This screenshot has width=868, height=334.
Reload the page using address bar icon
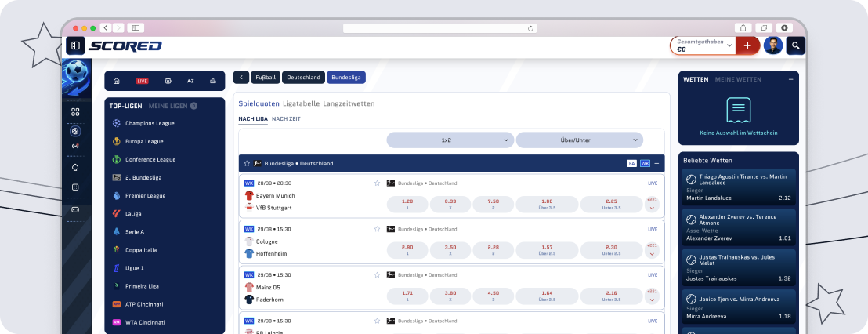(x=530, y=28)
